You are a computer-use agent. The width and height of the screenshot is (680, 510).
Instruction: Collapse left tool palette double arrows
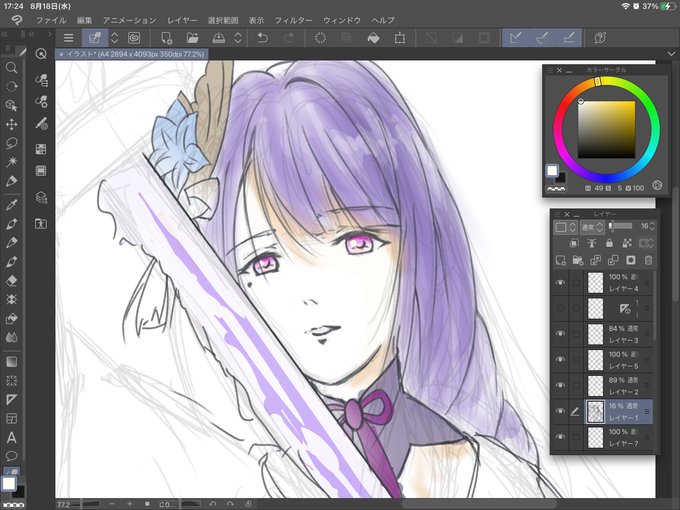[x=5, y=34]
